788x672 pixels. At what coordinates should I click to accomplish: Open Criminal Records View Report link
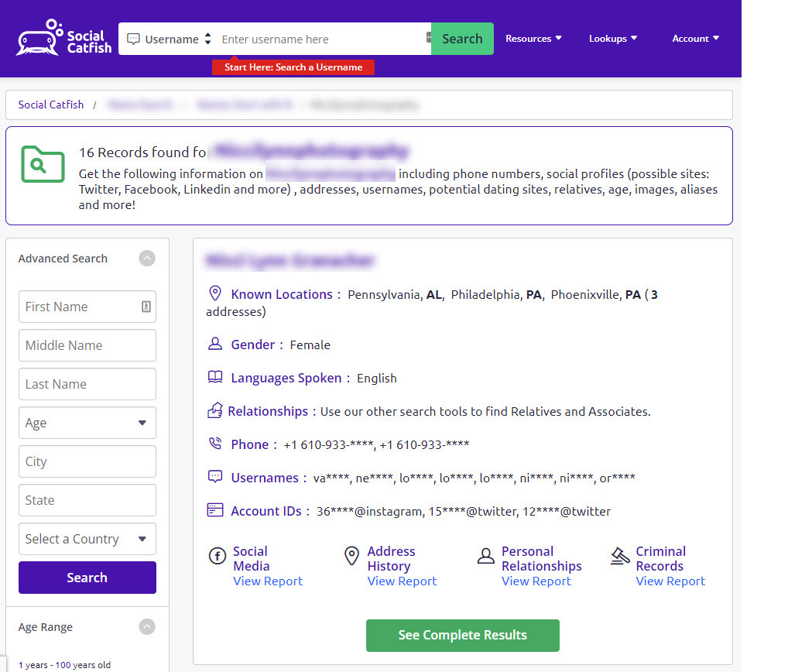pos(670,581)
